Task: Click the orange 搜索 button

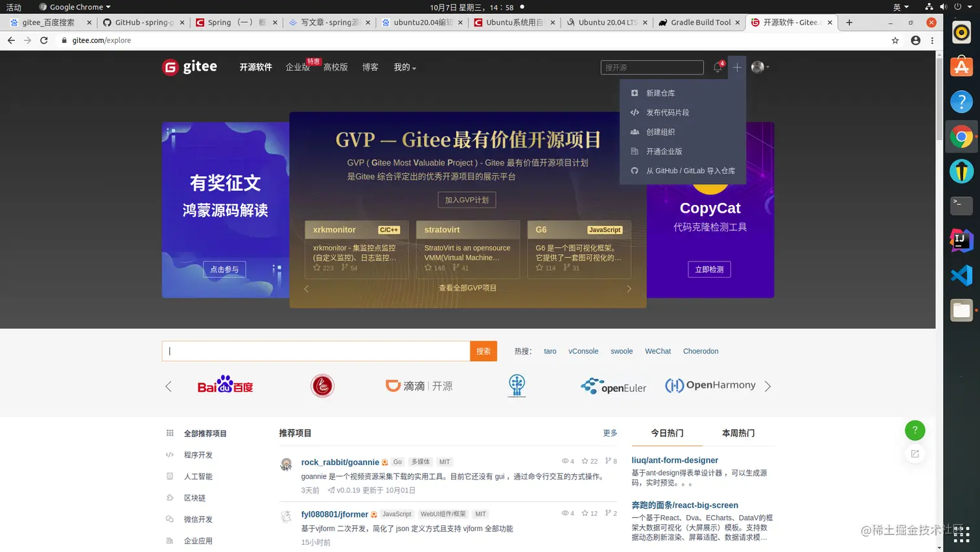Action: (484, 351)
